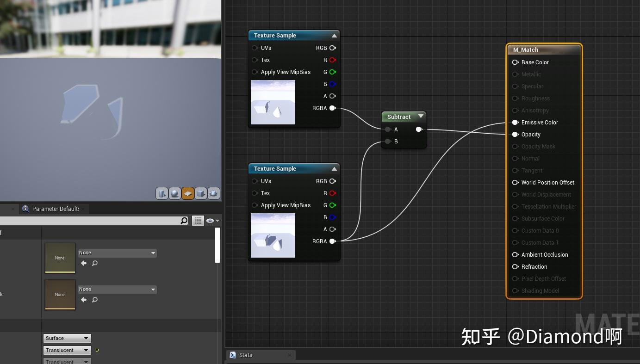Viewport: 640px width, 364px height.
Task: Open the Surface material domain dropdown
Action: [x=67, y=338]
